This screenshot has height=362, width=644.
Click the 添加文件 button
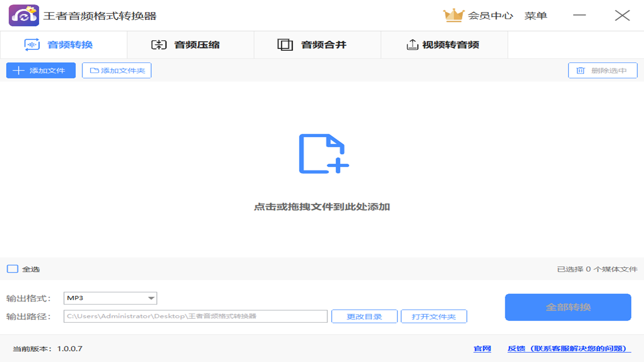(x=40, y=70)
